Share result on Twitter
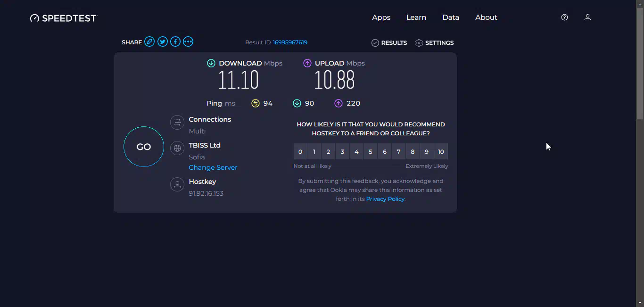The width and height of the screenshot is (644, 307). (x=163, y=41)
